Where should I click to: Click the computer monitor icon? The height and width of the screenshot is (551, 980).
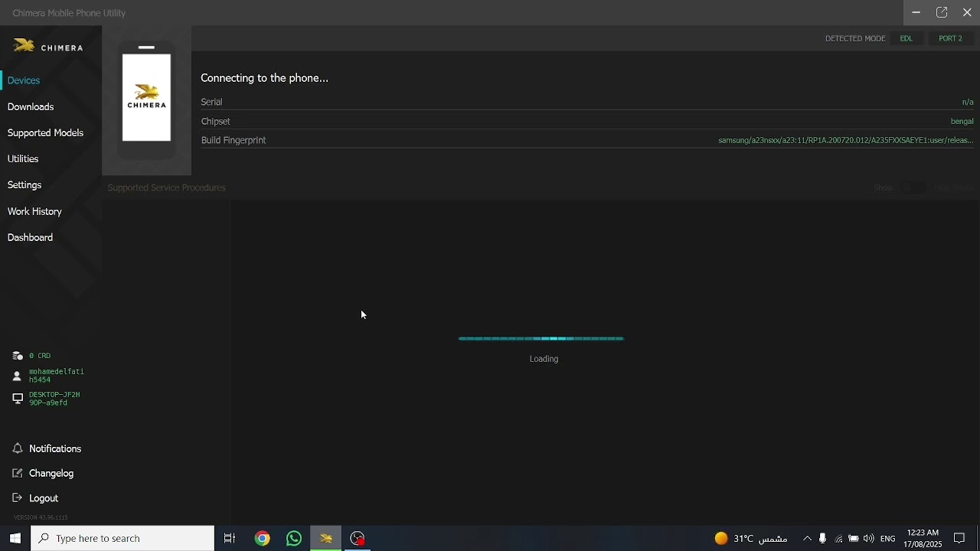coord(18,399)
